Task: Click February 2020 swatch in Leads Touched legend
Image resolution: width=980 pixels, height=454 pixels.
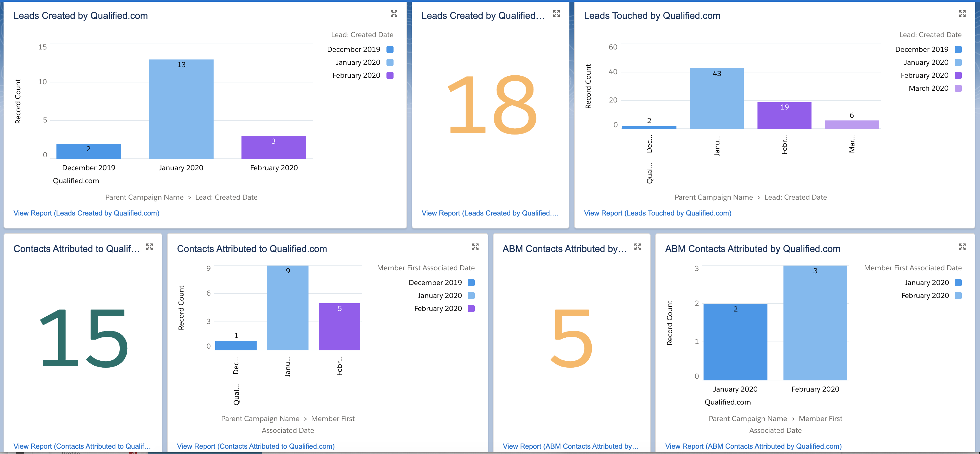Action: coord(958,75)
